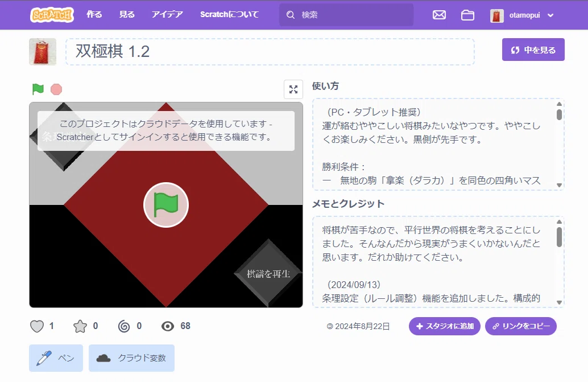The image size is (588, 382).
Task: Click the 棋譜を再生 diamond button on stage
Action: tap(268, 274)
